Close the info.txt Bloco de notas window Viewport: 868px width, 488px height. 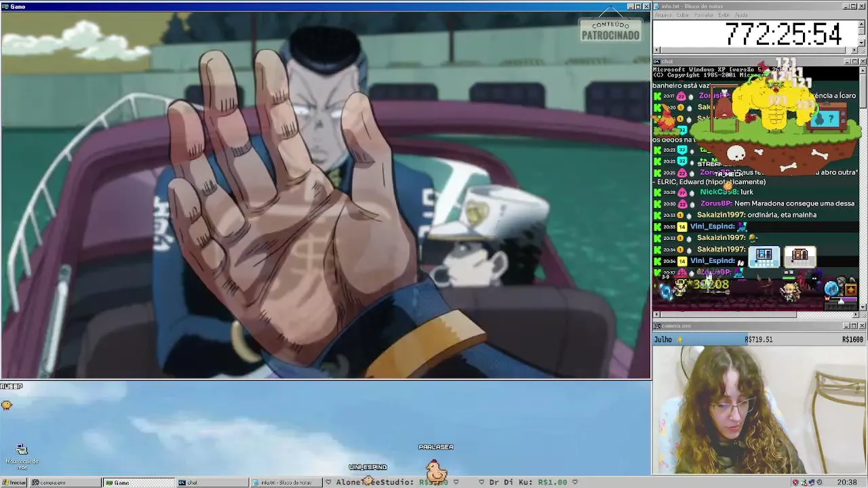(862, 7)
